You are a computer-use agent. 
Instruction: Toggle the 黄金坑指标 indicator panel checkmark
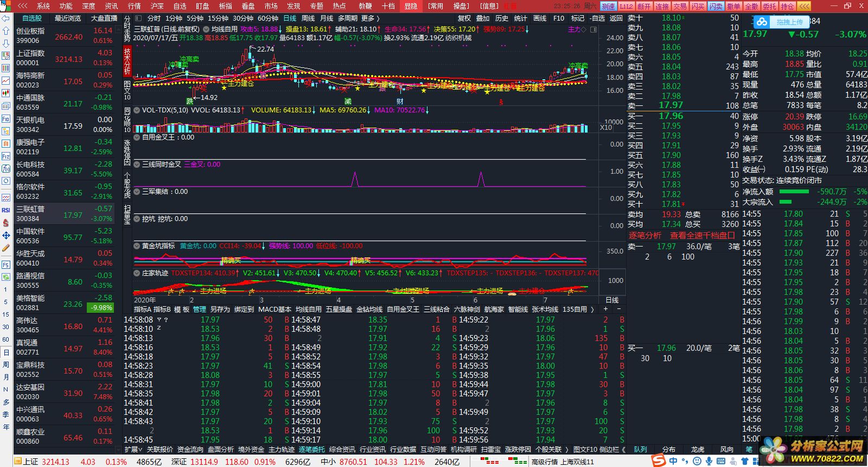pyautogui.click(x=137, y=246)
